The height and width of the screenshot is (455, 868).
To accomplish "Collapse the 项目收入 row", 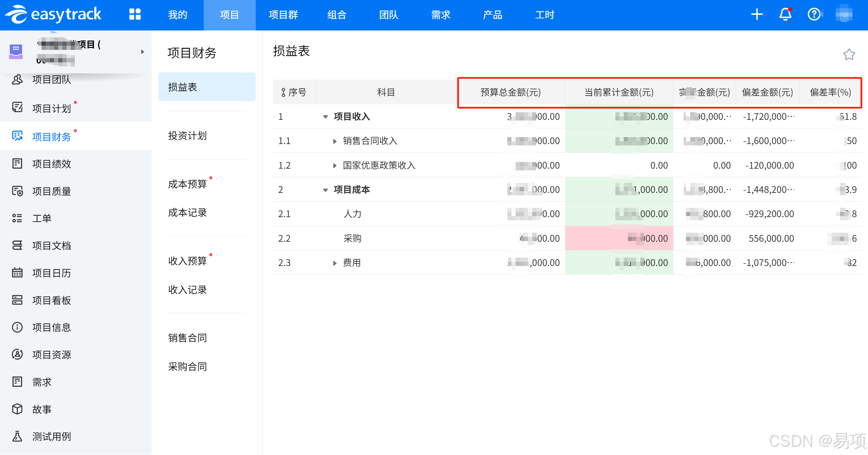I will pyautogui.click(x=325, y=117).
